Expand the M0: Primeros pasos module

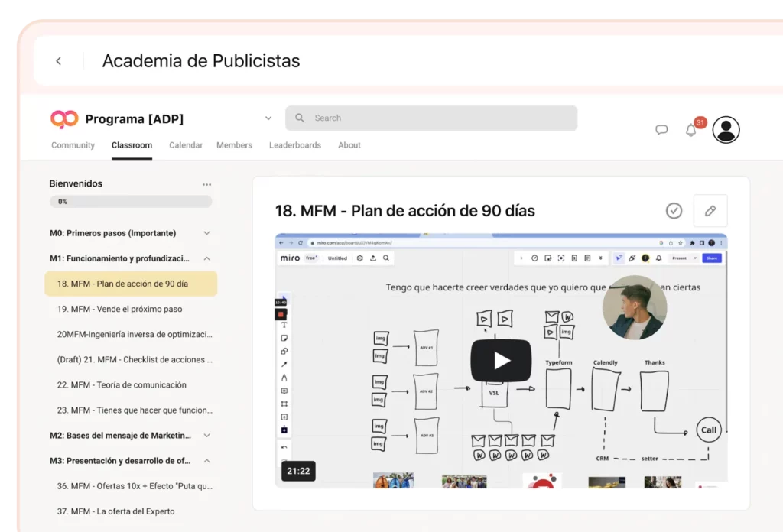coord(206,233)
